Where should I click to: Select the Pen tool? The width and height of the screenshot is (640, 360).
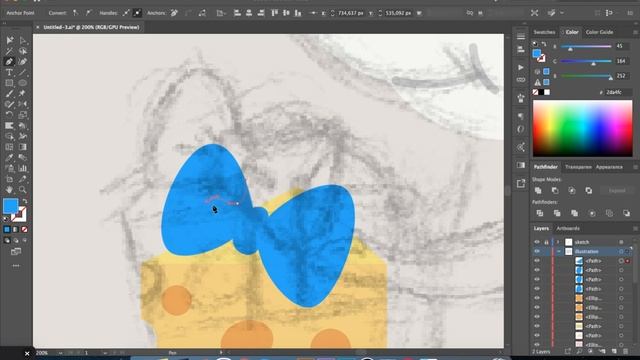tap(9, 62)
